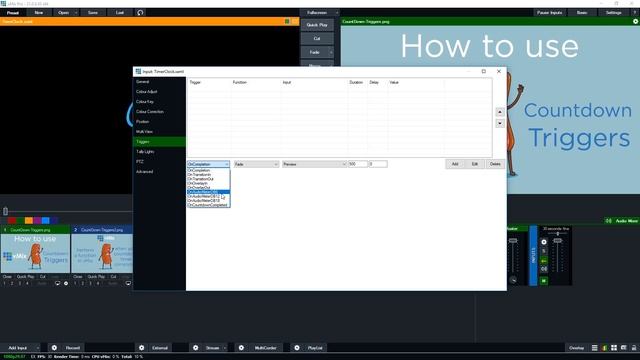Open the Colour Correction tab
640x360 pixels.
(159, 111)
